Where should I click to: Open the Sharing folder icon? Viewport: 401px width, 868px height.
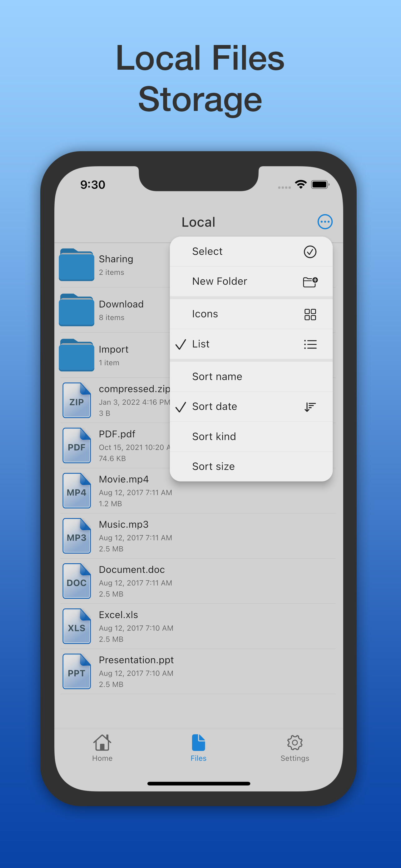click(77, 265)
